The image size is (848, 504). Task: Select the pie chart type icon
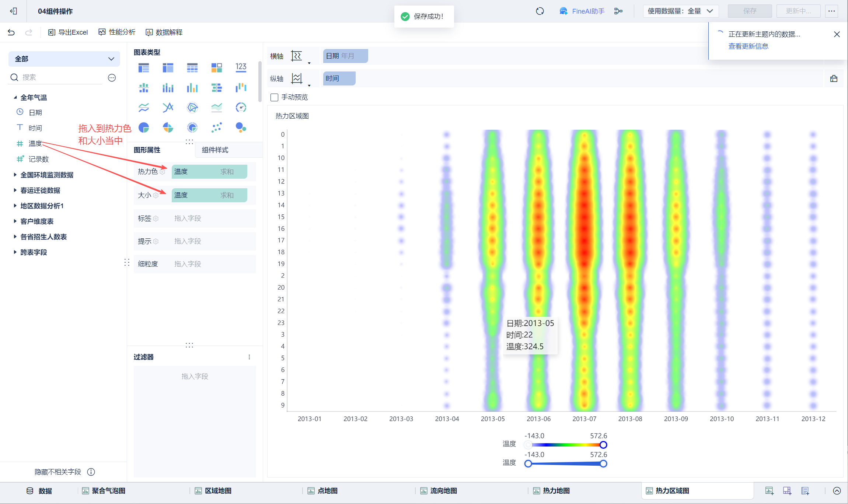(144, 127)
